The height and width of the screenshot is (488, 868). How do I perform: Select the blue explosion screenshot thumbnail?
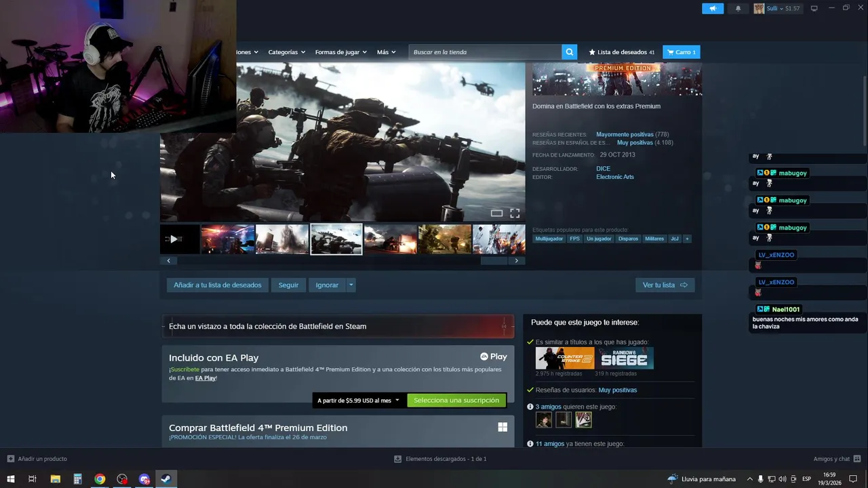228,239
